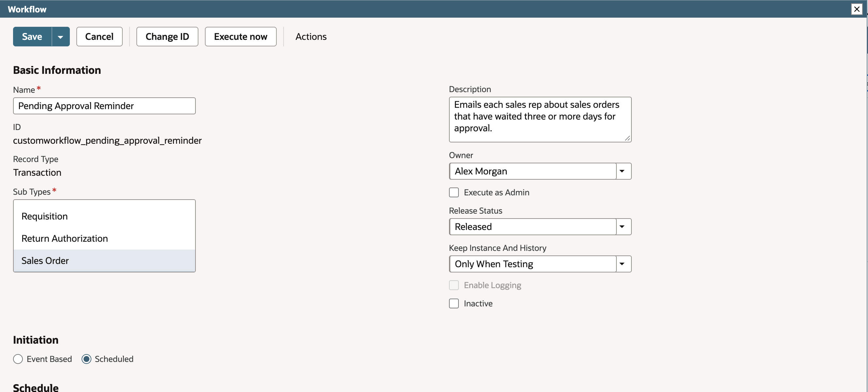Tick the Inactive checkbox

tap(454, 303)
